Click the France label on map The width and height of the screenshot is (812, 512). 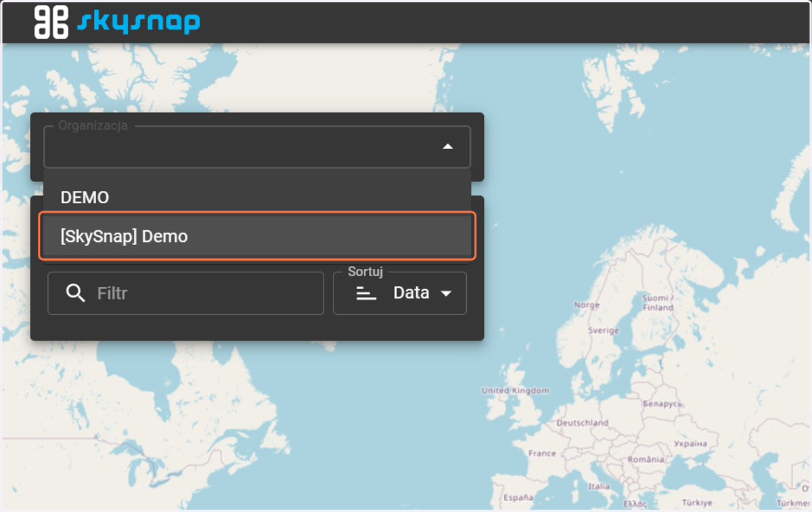[542, 453]
